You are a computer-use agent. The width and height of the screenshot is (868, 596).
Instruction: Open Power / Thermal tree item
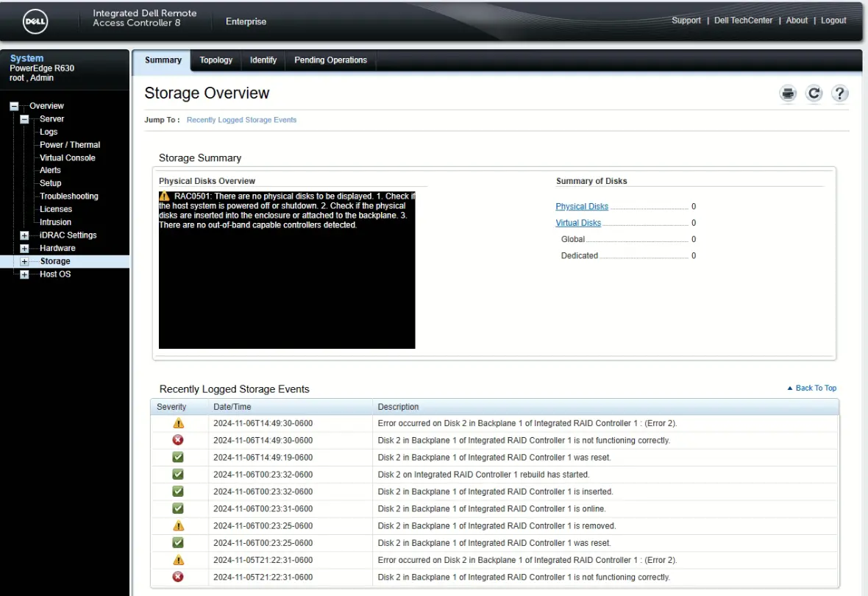pyautogui.click(x=70, y=145)
